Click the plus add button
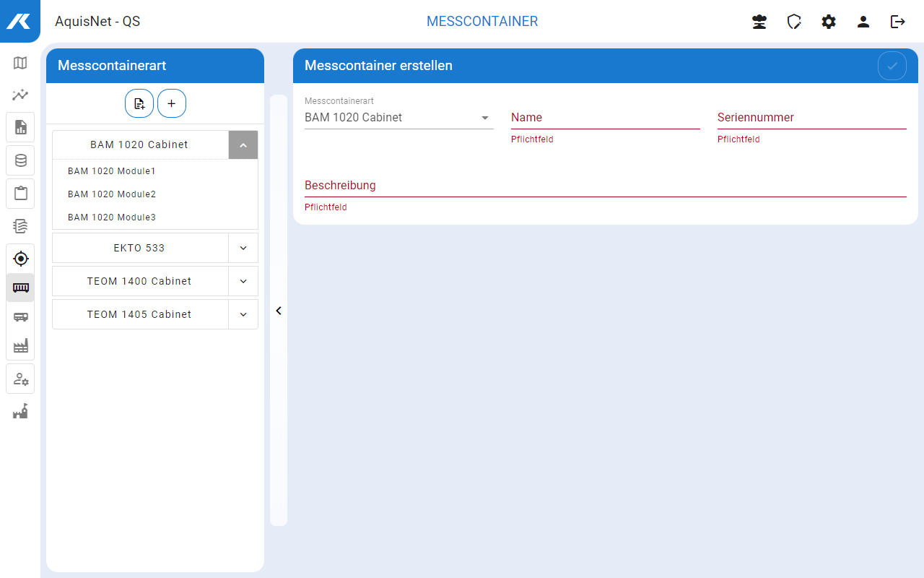This screenshot has height=578, width=924. point(172,103)
